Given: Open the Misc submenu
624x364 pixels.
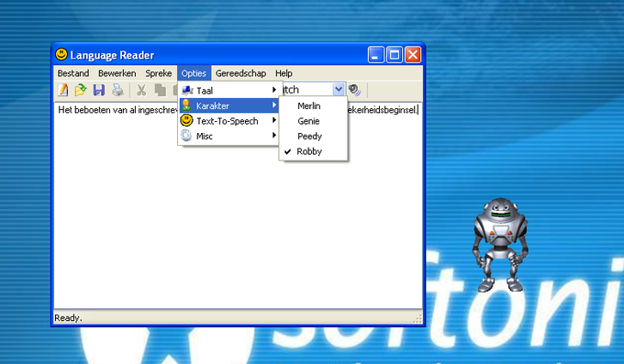Looking at the screenshot, I should point(228,136).
